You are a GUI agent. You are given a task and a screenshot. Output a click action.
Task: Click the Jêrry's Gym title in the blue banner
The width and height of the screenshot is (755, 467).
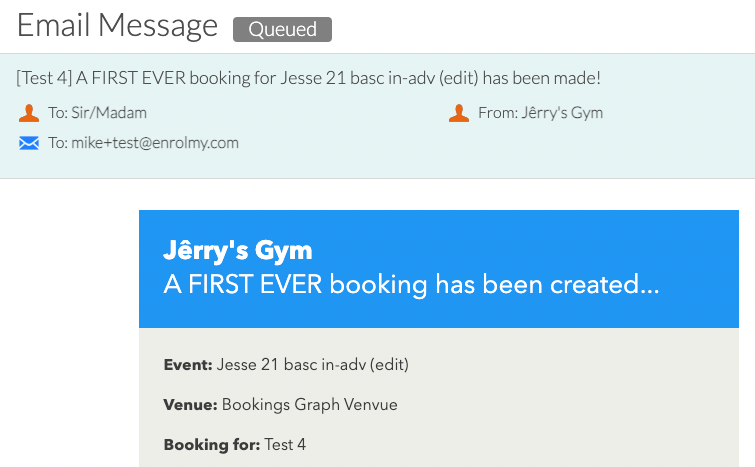[x=238, y=250]
